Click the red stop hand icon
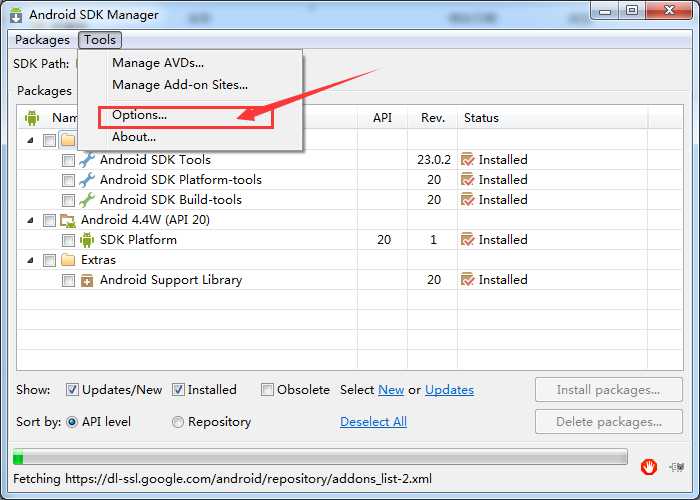 point(649,467)
